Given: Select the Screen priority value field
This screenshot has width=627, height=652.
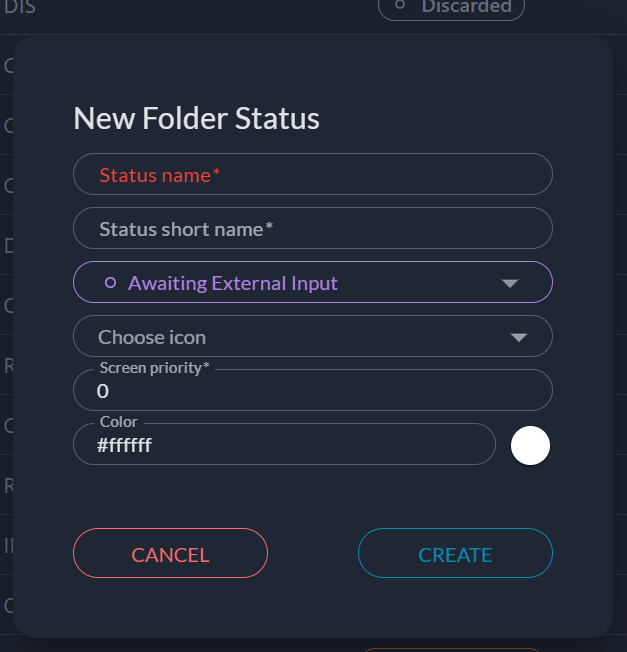Looking at the screenshot, I should click(312, 392).
